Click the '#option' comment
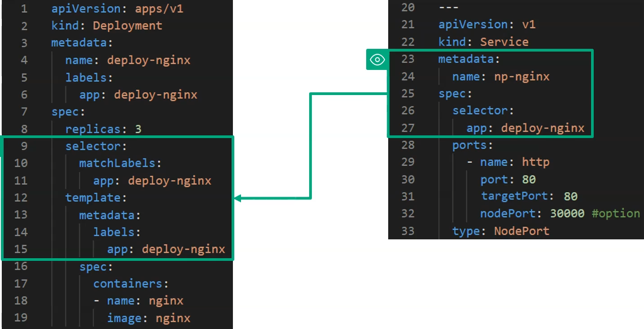 click(x=616, y=213)
